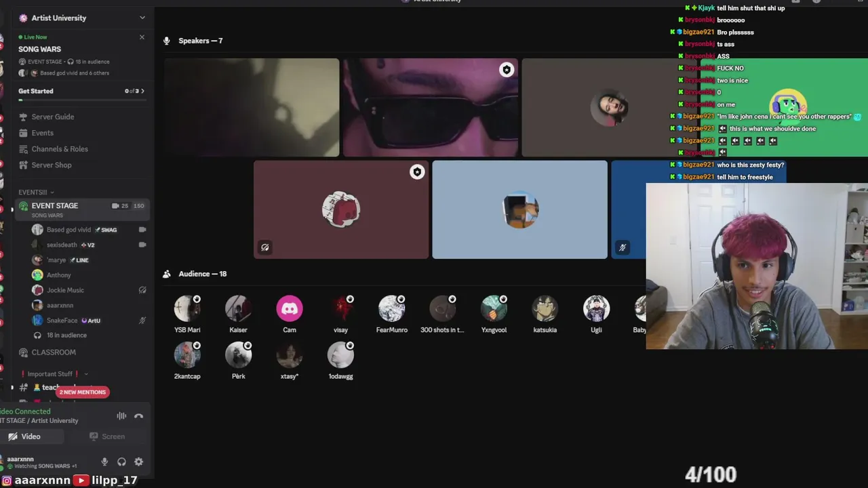Open Yxngvool audience avatar
This screenshot has height=488, width=868.
(x=494, y=308)
